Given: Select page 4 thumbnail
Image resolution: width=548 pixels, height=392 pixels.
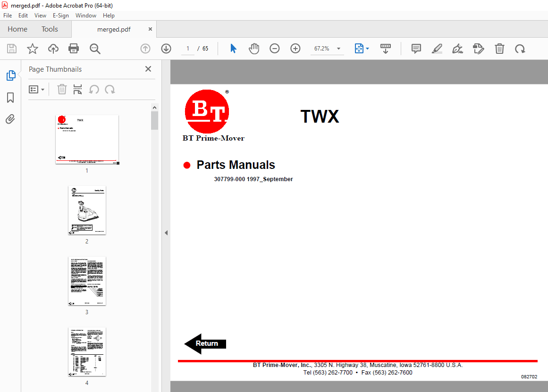Looking at the screenshot, I should point(87,352).
